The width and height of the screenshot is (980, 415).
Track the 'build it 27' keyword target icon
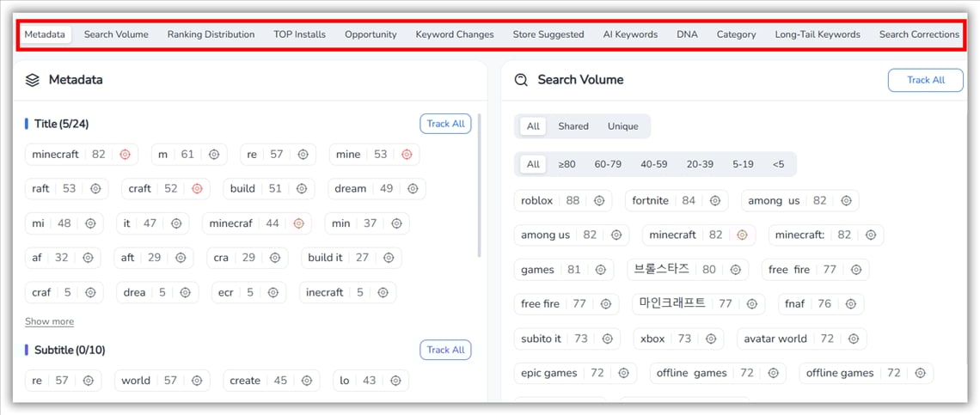point(388,258)
